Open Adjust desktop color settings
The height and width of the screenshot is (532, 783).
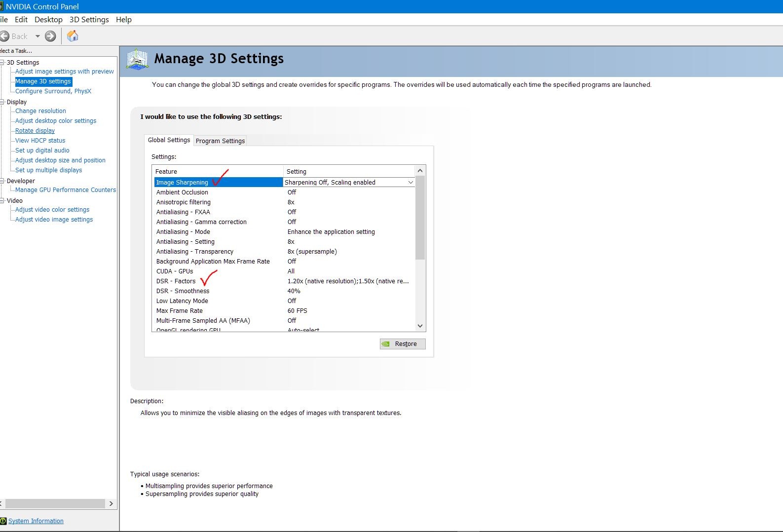click(56, 121)
